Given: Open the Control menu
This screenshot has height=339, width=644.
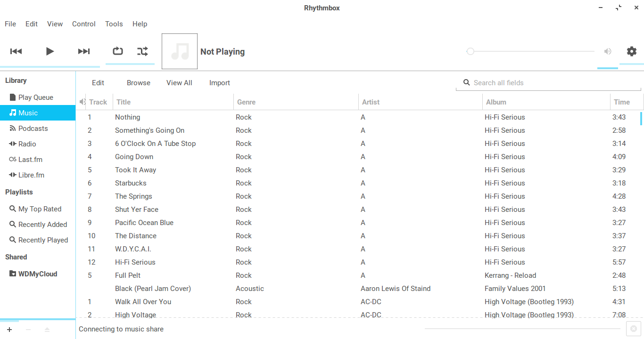Looking at the screenshot, I should click(84, 24).
